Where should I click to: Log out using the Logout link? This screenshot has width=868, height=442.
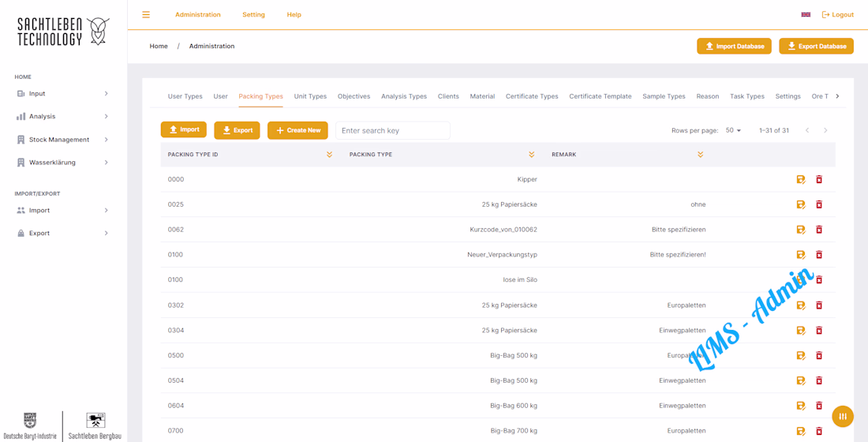(837, 15)
